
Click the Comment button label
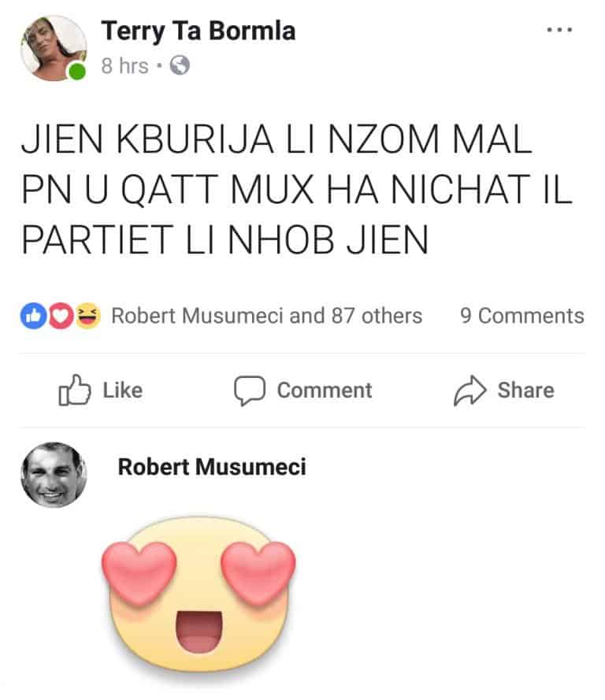point(325,391)
